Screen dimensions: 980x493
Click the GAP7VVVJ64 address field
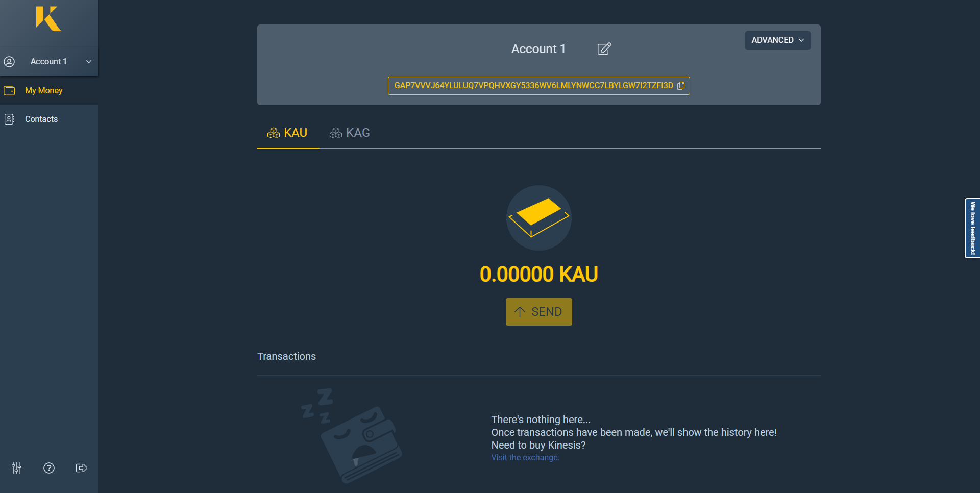click(538, 86)
